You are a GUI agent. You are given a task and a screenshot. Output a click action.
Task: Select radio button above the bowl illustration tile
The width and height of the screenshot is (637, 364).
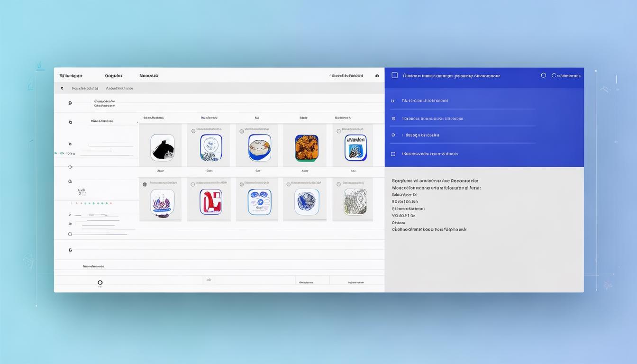click(241, 131)
